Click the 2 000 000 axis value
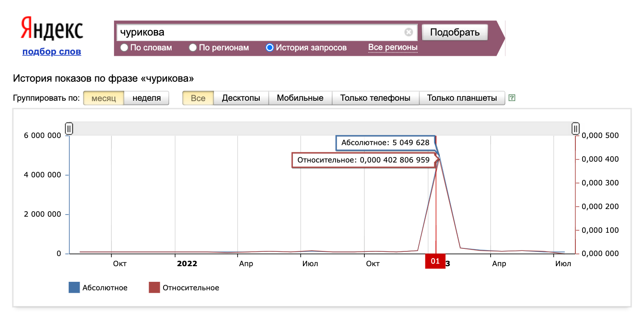This screenshot has height=325, width=644. coord(42,214)
